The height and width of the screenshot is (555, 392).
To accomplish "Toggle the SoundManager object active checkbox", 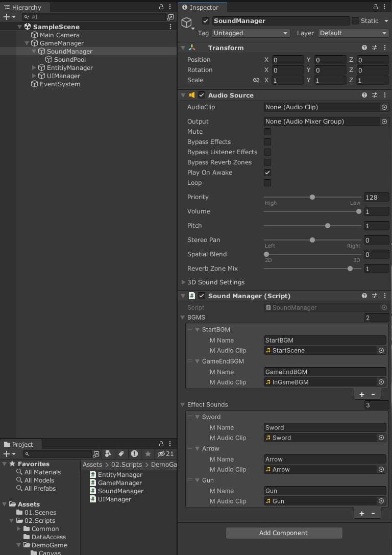I will (206, 21).
